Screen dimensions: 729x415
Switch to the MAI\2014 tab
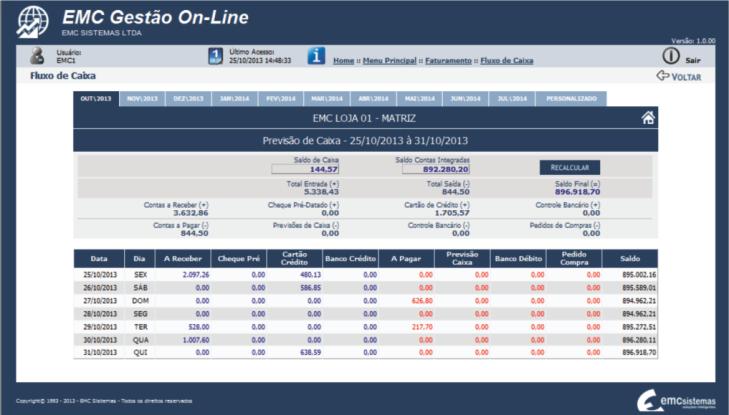(419, 99)
